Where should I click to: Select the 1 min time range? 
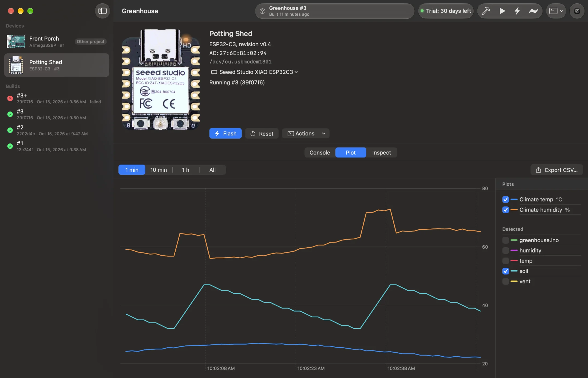pyautogui.click(x=132, y=170)
